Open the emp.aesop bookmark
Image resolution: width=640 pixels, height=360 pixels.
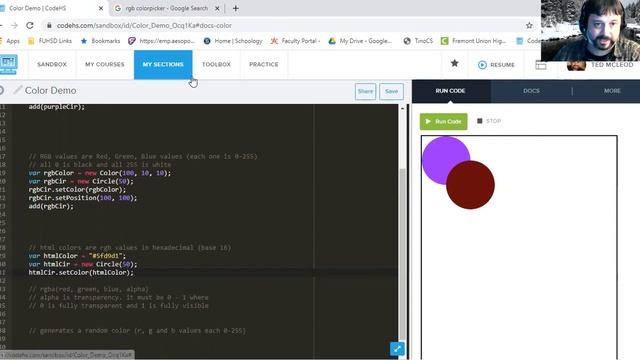click(x=162, y=41)
